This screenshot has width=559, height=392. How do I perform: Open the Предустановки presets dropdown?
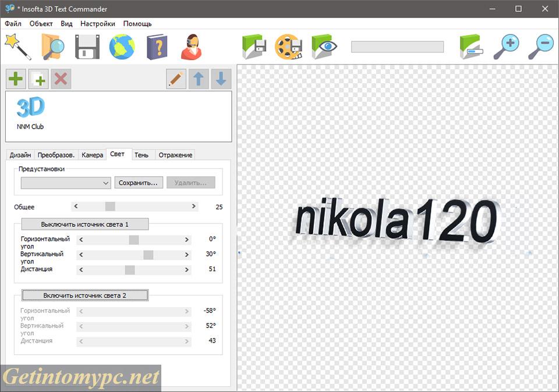pyautogui.click(x=65, y=183)
